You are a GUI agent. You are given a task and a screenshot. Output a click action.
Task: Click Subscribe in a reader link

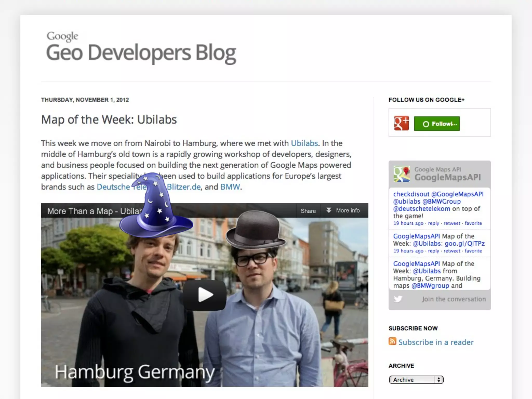point(436,342)
